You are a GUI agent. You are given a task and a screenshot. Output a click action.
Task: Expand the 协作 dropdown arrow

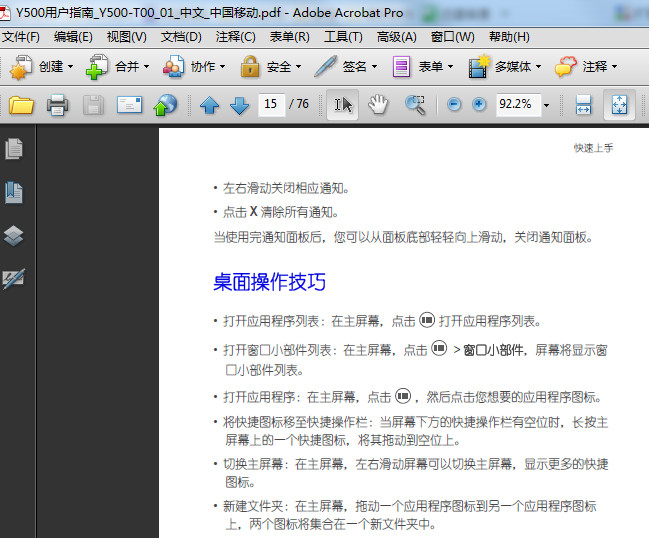pyautogui.click(x=222, y=67)
